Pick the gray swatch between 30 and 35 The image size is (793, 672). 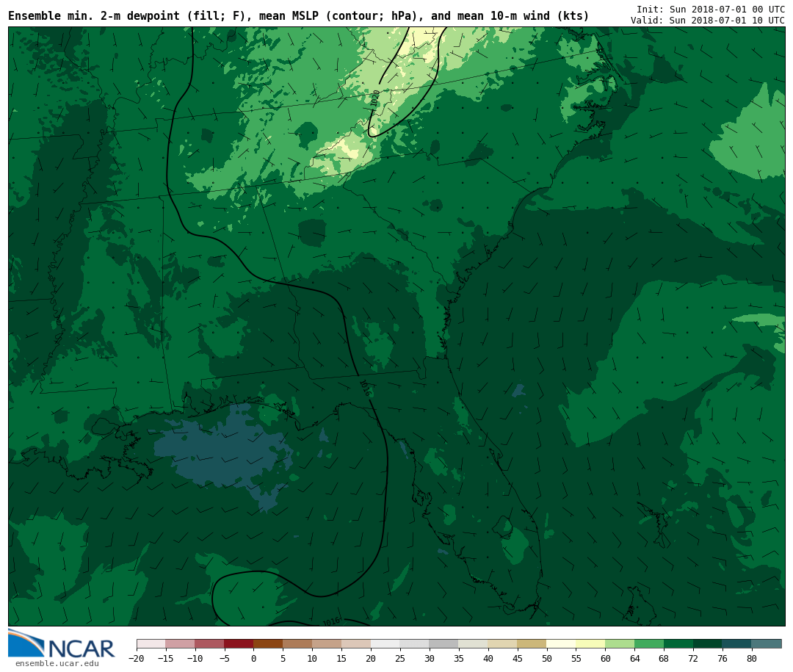coord(443,644)
